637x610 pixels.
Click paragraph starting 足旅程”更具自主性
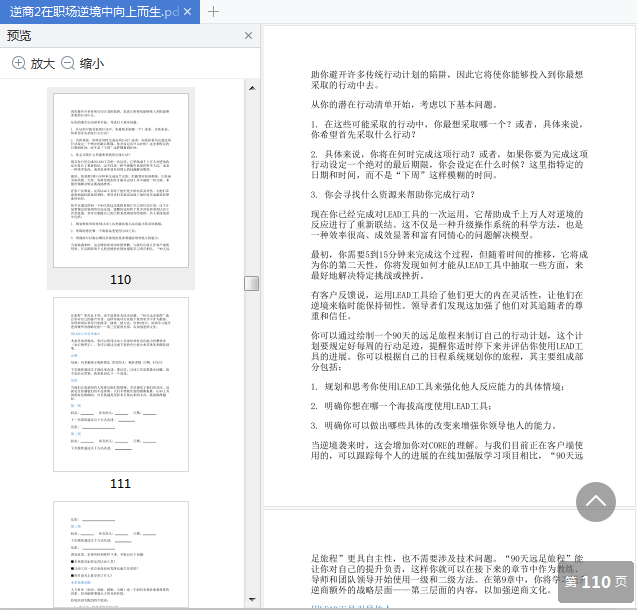coord(447,574)
